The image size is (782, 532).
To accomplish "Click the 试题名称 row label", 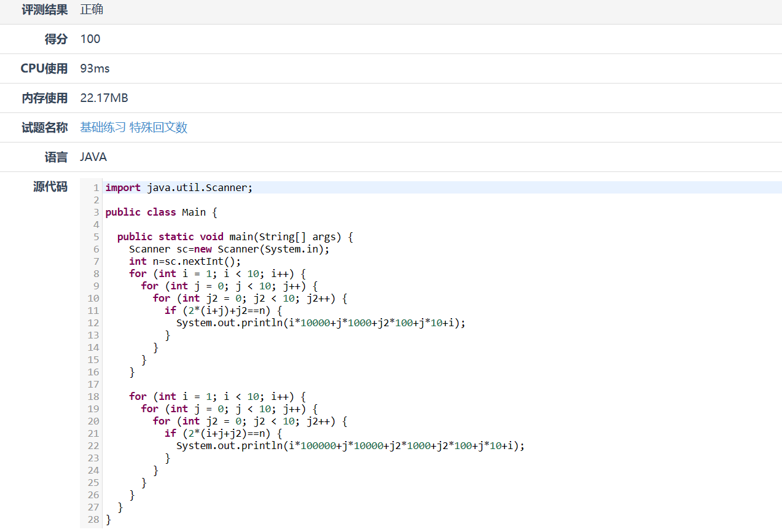I will [44, 128].
